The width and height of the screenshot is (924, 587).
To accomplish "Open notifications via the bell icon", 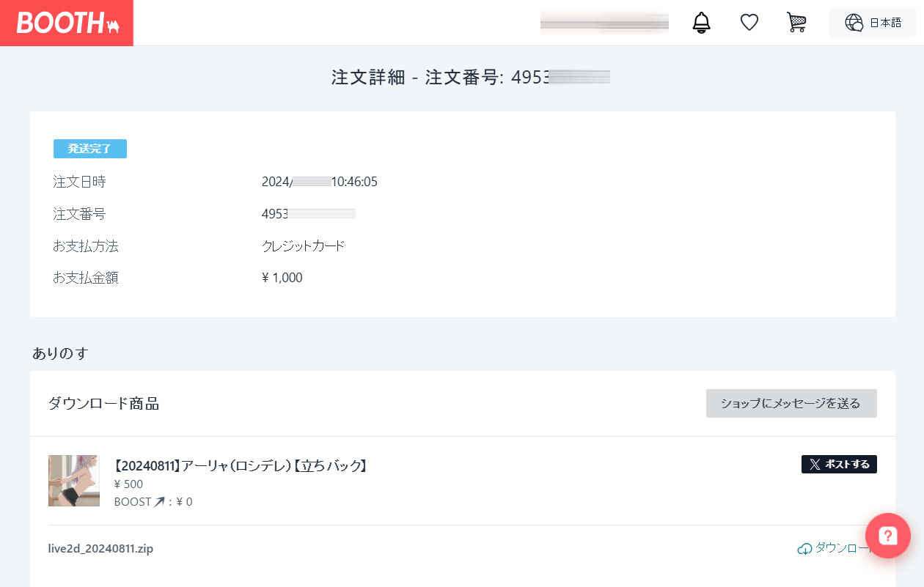I will coord(701,23).
